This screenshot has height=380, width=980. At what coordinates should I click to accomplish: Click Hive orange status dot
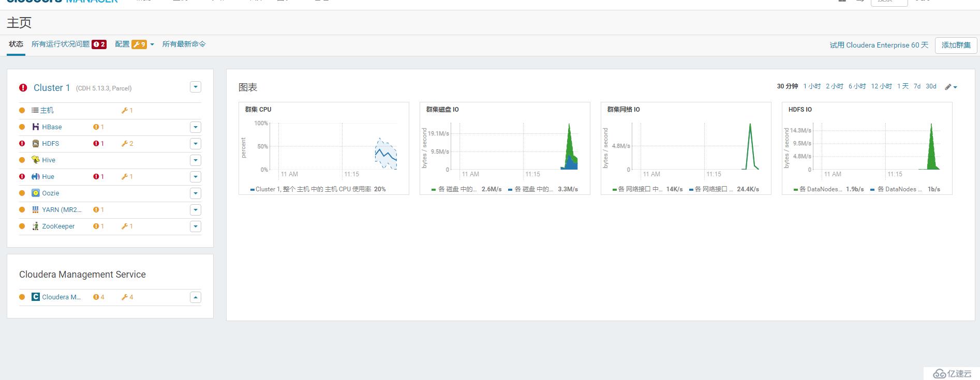coord(22,160)
